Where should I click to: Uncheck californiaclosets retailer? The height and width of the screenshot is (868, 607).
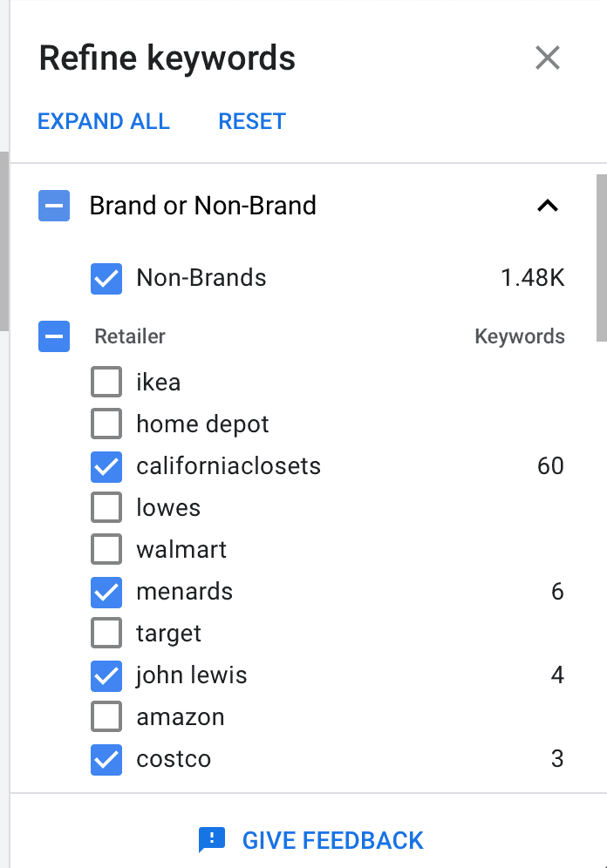point(106,466)
